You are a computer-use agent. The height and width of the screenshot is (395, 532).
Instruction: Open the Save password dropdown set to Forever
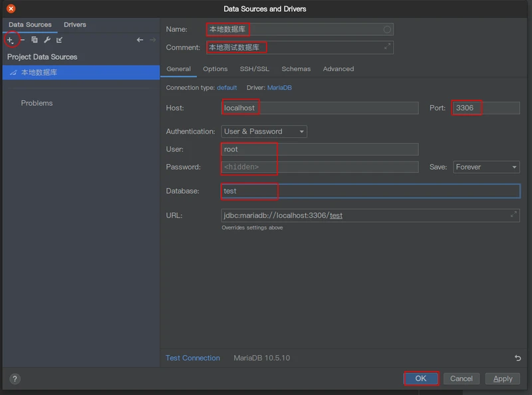(486, 167)
